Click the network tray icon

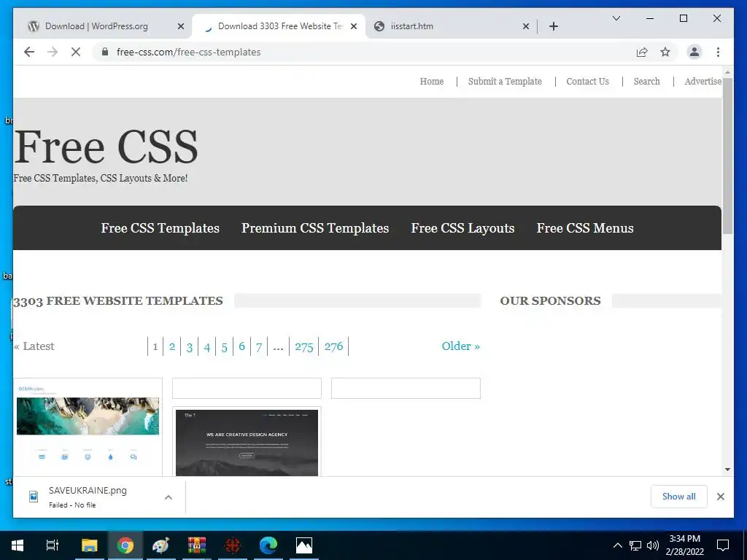click(635, 545)
